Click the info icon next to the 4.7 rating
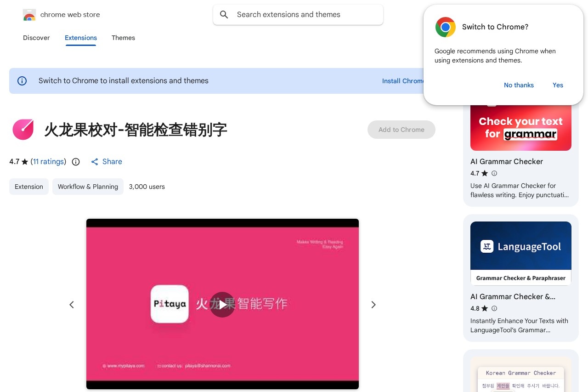The image size is (588, 392). pos(76,162)
